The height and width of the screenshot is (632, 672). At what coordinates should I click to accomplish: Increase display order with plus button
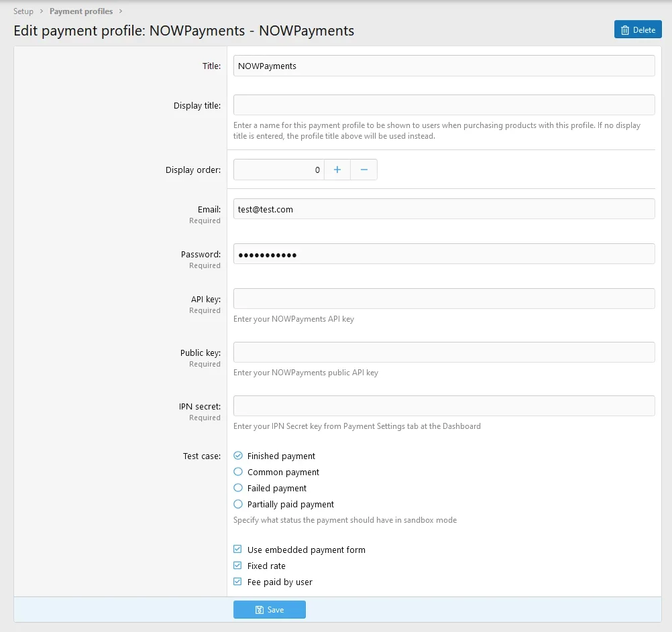(x=337, y=170)
